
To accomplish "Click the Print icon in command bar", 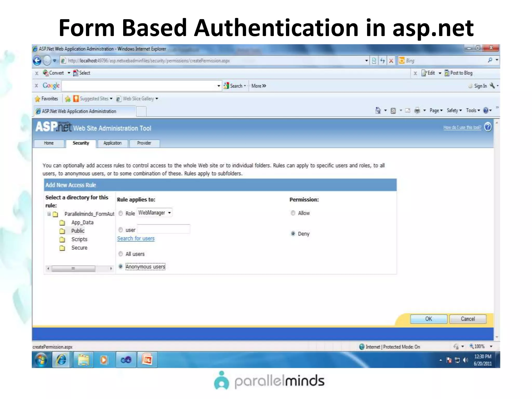I will (417, 111).
